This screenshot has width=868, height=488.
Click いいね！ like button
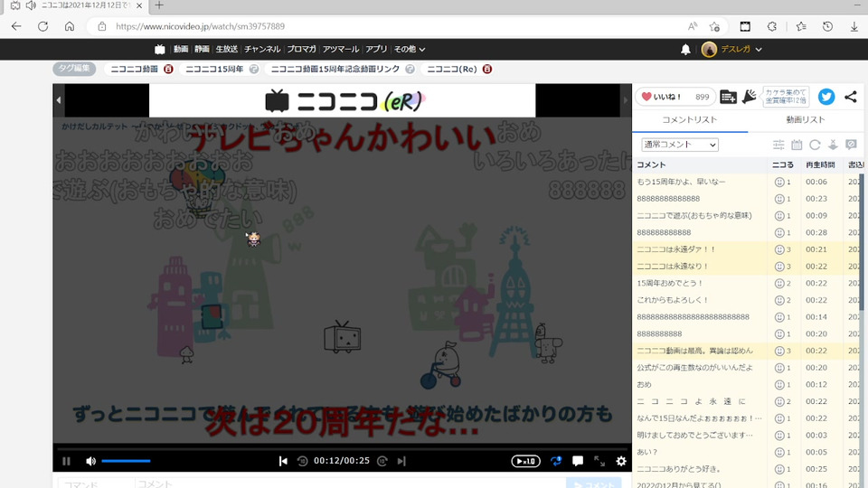675,97
